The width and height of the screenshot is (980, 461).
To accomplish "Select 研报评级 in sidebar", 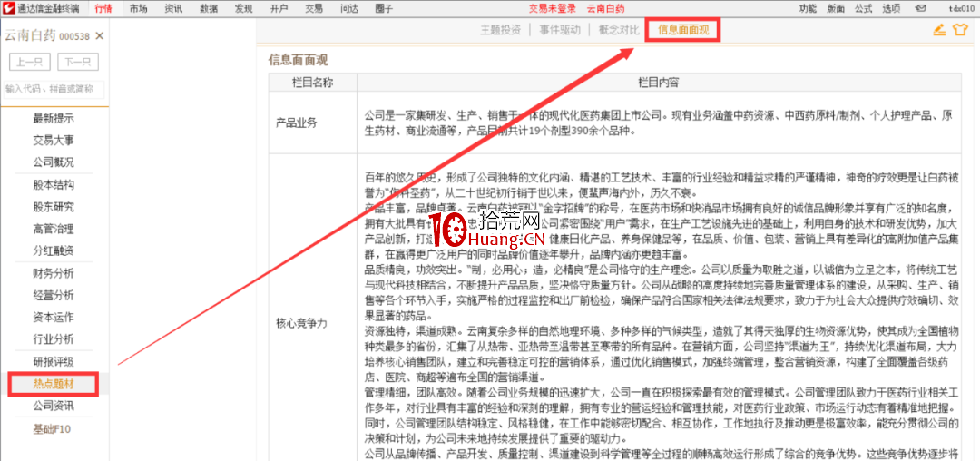I will 54,362.
